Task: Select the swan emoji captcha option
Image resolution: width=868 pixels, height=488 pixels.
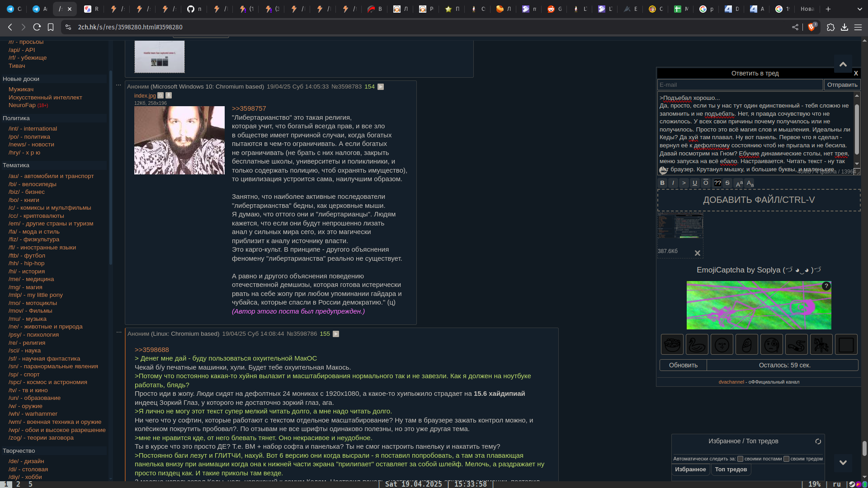Action: click(x=697, y=345)
